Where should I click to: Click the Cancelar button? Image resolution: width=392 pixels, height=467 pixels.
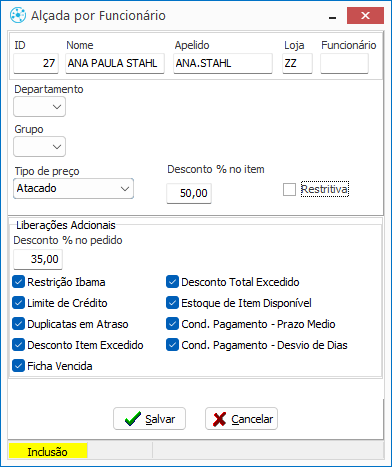241,419
